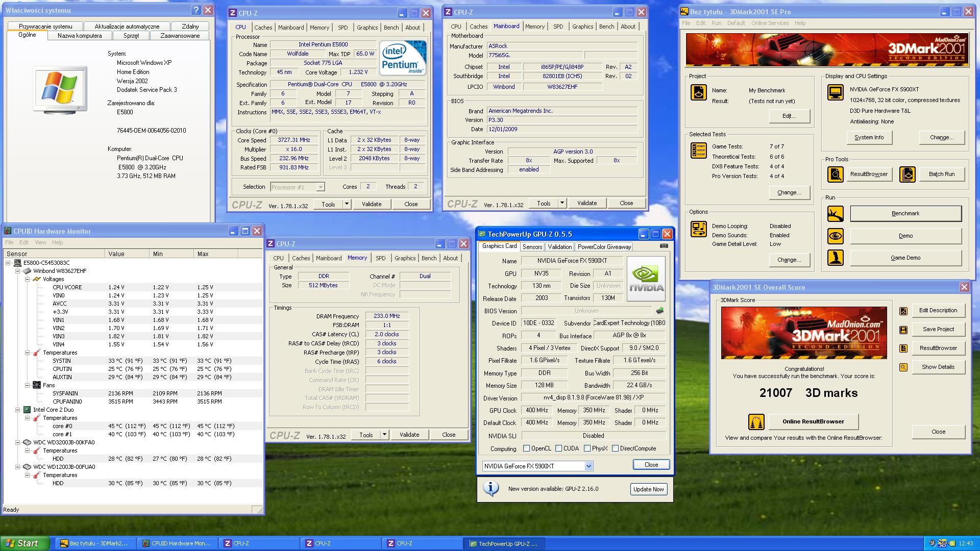Open Tools dropdown arrow in CPU-Z Memory window

(x=384, y=435)
